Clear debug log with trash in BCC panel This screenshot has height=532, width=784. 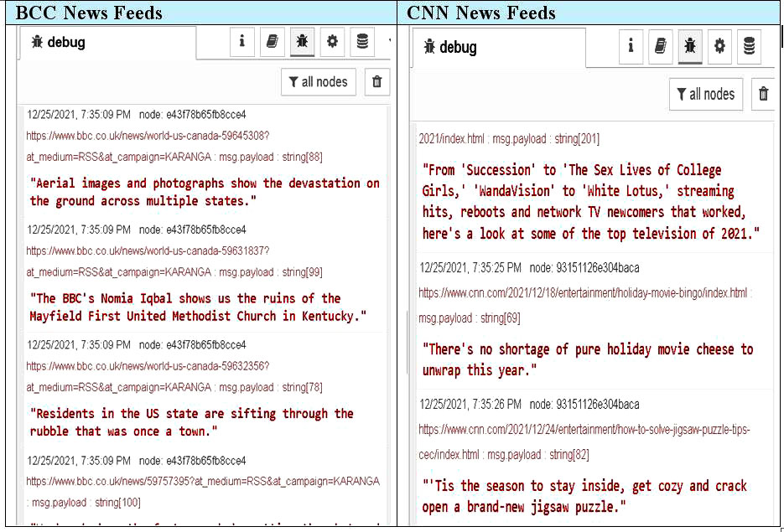(377, 82)
